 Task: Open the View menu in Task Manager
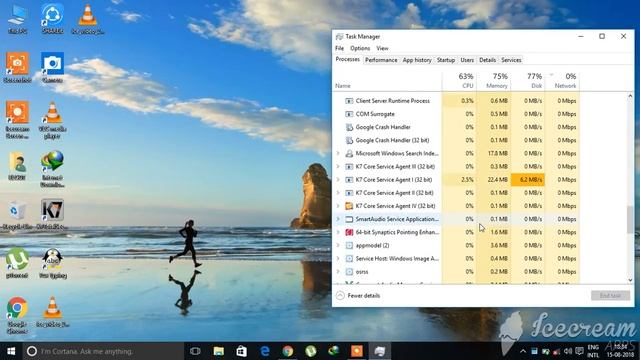[382, 48]
